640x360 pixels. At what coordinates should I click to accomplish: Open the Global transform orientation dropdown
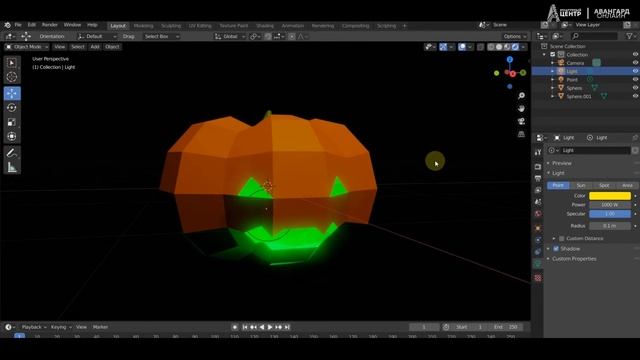click(230, 36)
